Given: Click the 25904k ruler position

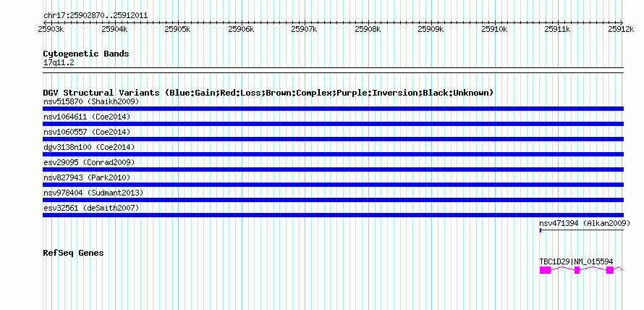Looking at the screenshot, I should point(114,29).
